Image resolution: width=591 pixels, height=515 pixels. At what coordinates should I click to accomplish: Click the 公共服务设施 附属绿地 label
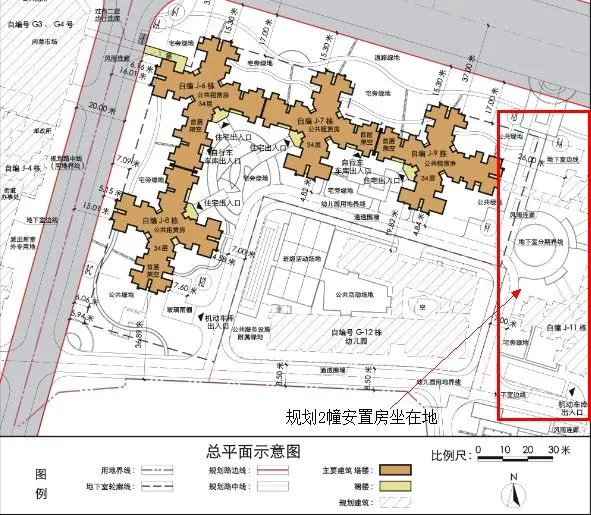point(251,333)
